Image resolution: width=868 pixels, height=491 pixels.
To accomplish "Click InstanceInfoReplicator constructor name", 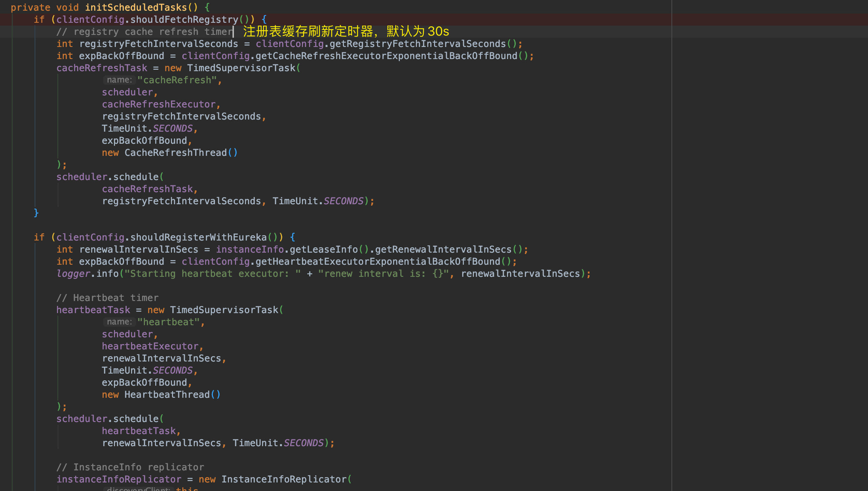I will pyautogui.click(x=284, y=479).
